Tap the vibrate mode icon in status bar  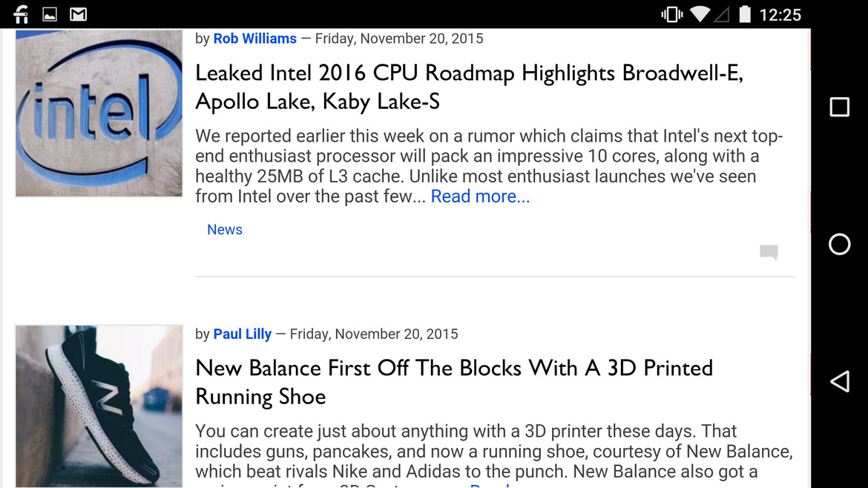(671, 14)
